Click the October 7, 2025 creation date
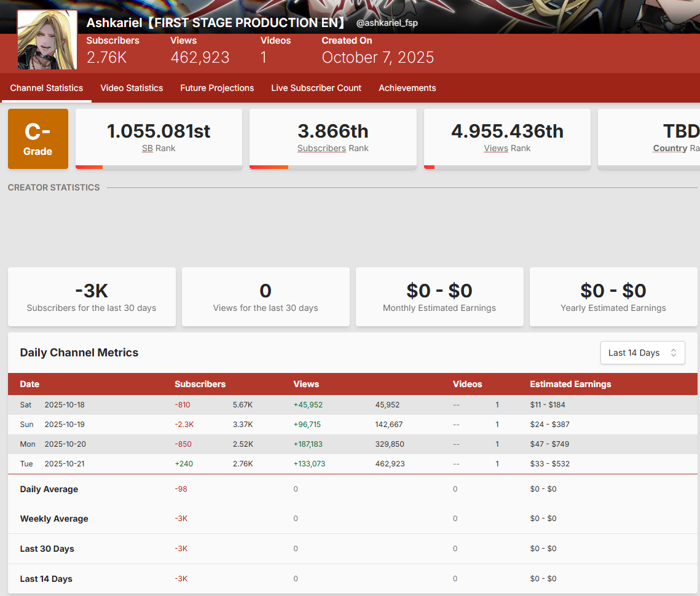The height and width of the screenshot is (596, 700). tap(378, 58)
